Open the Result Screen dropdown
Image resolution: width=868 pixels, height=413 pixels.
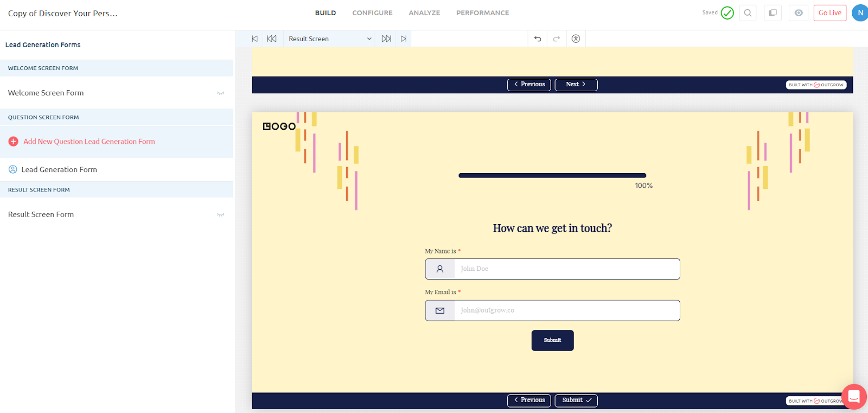pos(329,39)
